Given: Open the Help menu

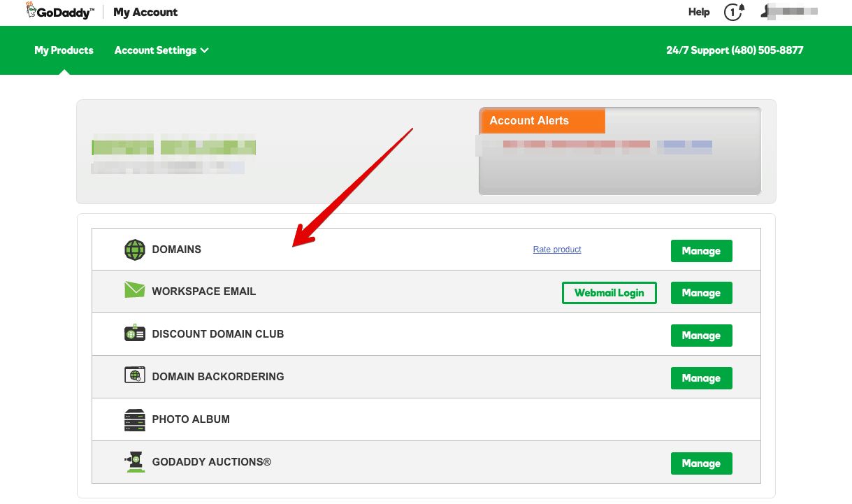Looking at the screenshot, I should 699,12.
